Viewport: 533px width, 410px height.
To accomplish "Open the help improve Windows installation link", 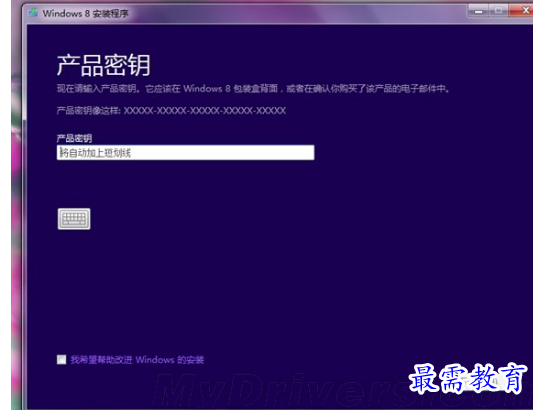I will coord(137,360).
